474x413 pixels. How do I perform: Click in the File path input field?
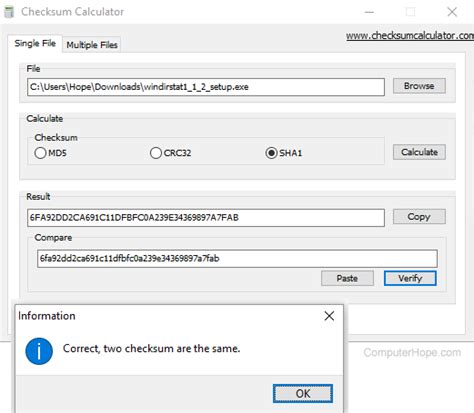pyautogui.click(x=206, y=87)
